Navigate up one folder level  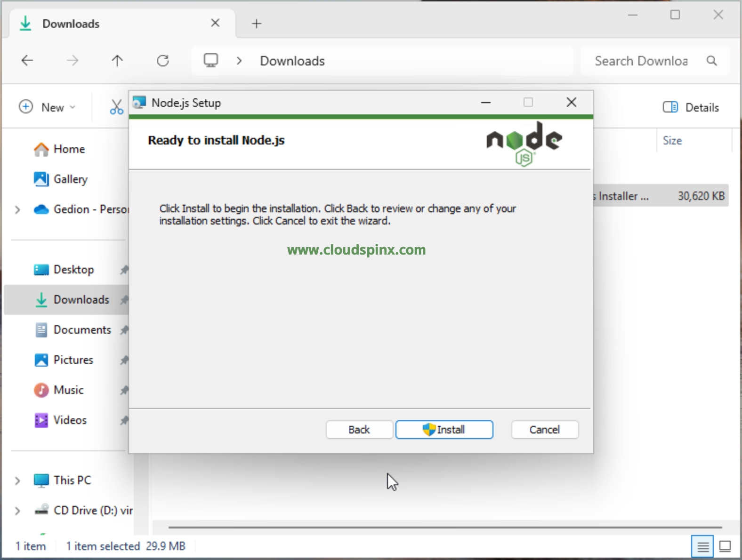tap(117, 61)
